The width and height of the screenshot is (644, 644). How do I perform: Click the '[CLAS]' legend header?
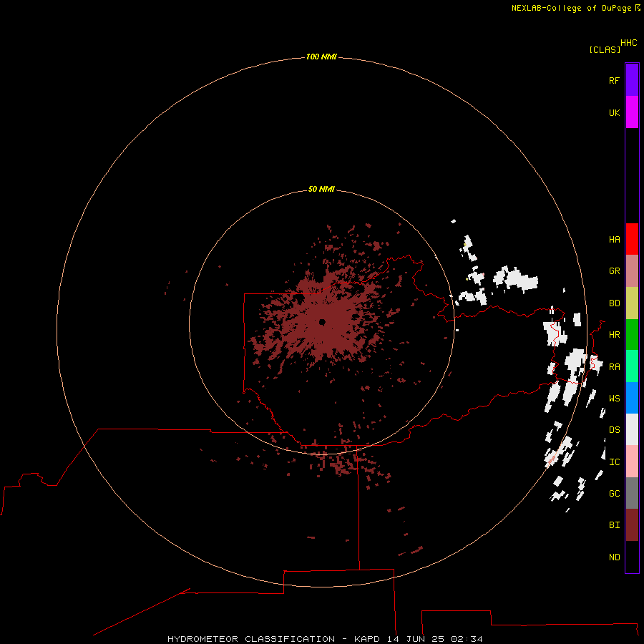pos(605,49)
